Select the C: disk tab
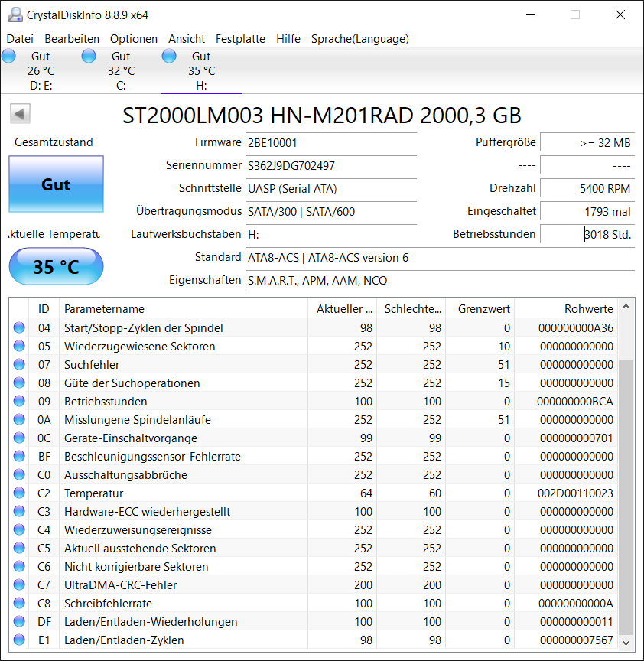 coord(121,70)
